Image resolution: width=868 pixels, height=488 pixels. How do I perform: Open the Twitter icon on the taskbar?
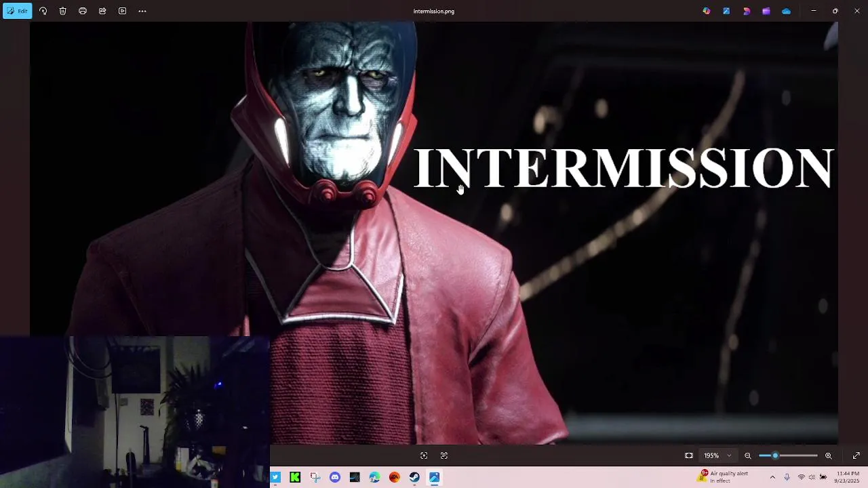[x=275, y=477]
